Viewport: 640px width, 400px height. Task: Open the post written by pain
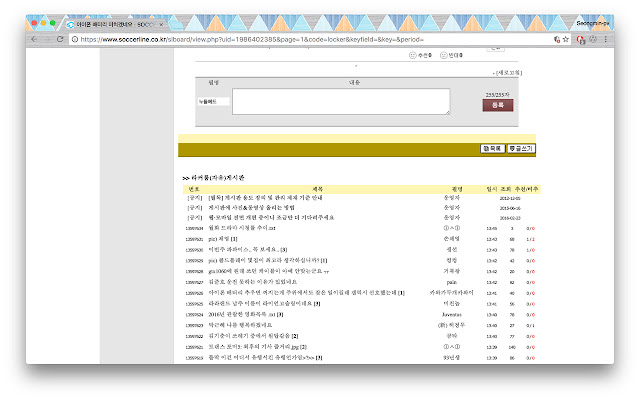click(253, 282)
